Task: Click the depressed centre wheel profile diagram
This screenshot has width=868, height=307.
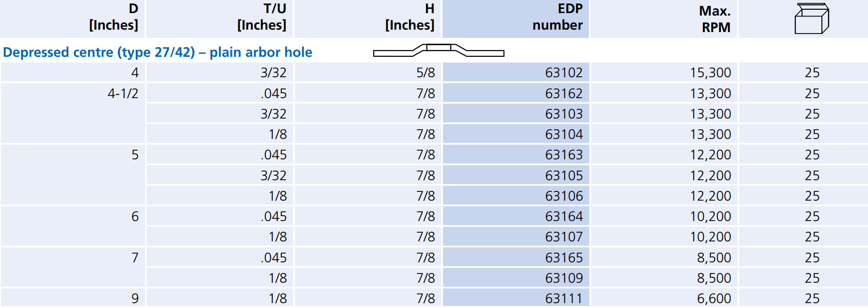Action: [439, 50]
